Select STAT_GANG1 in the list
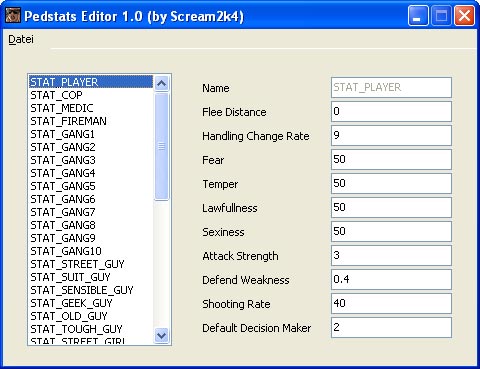 pos(91,134)
